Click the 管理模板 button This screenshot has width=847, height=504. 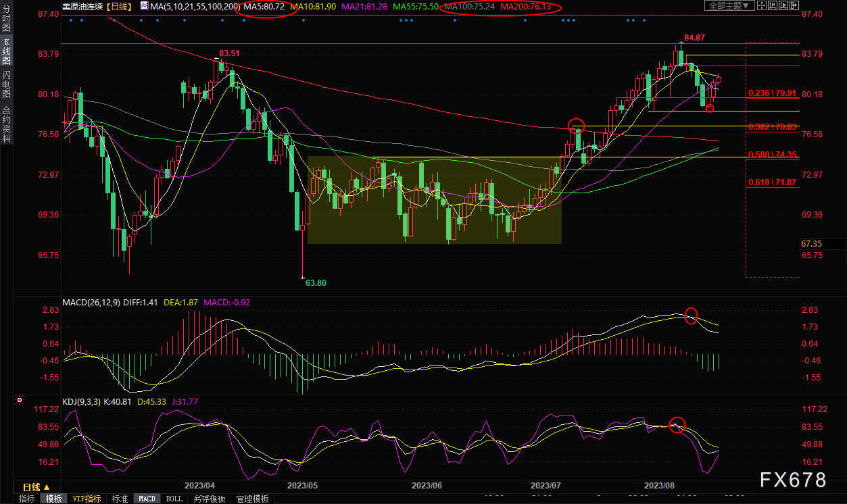(x=252, y=499)
